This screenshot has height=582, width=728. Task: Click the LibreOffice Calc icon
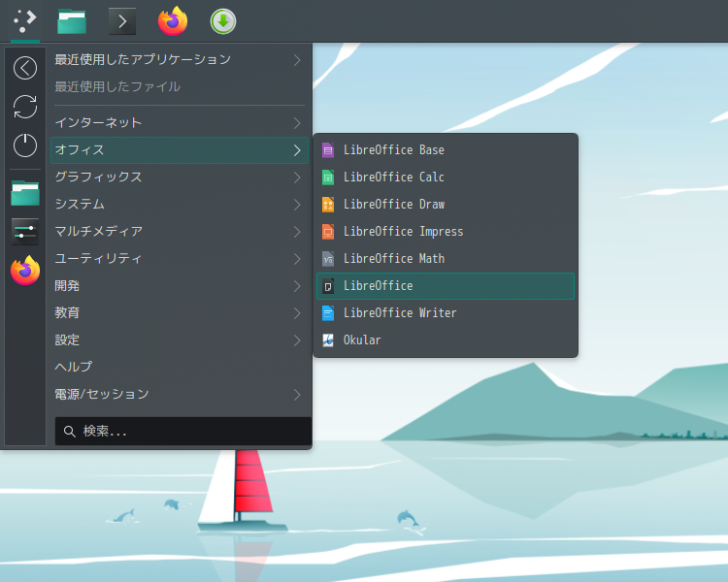328,178
